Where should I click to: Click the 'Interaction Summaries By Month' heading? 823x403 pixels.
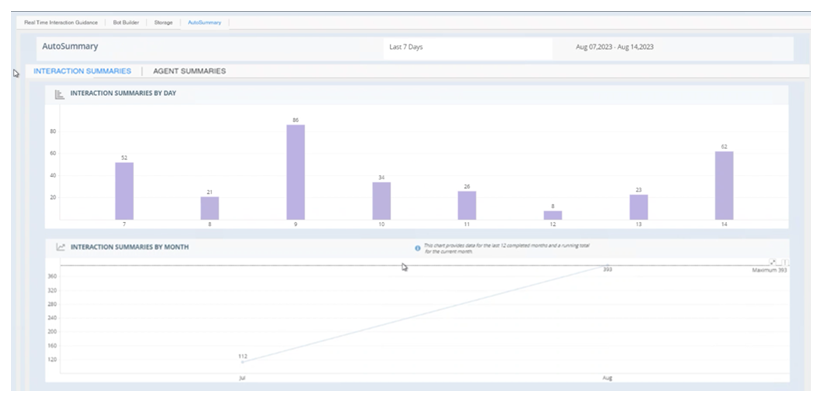130,247
